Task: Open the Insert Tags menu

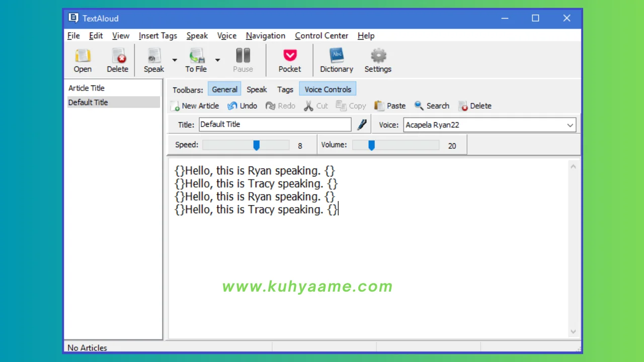Action: pos(158,36)
